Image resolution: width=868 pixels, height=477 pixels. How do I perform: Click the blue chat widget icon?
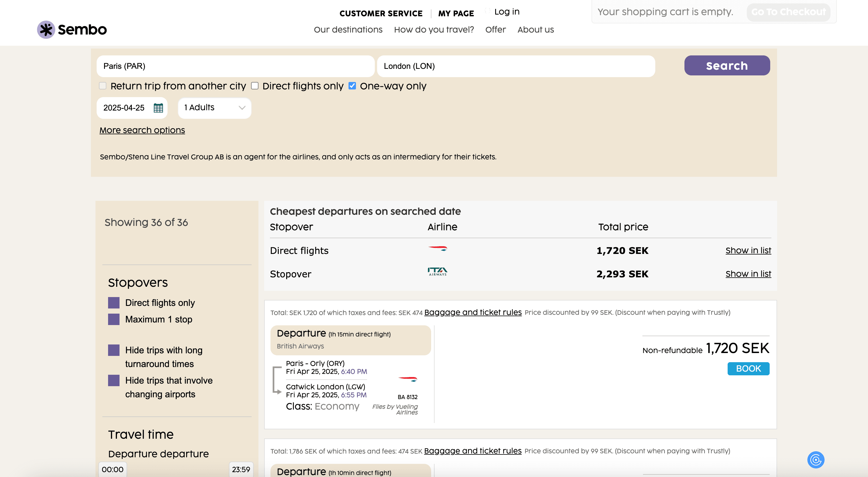coord(815,460)
